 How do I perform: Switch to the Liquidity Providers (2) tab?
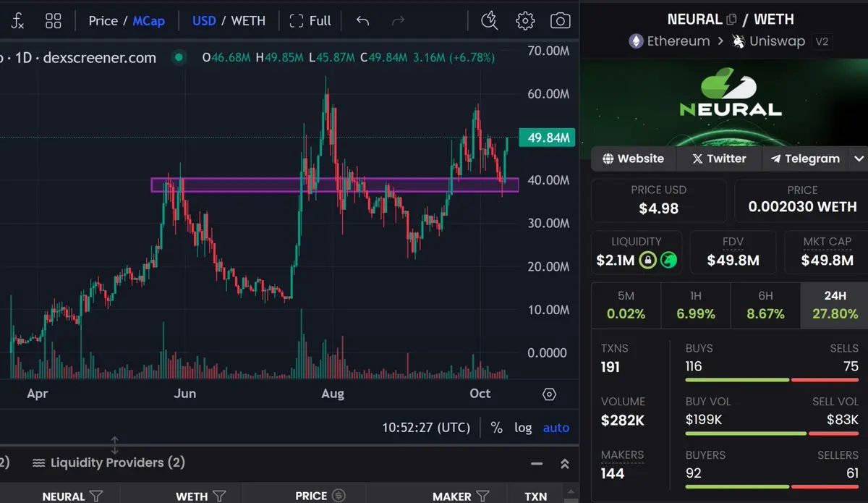coord(109,462)
